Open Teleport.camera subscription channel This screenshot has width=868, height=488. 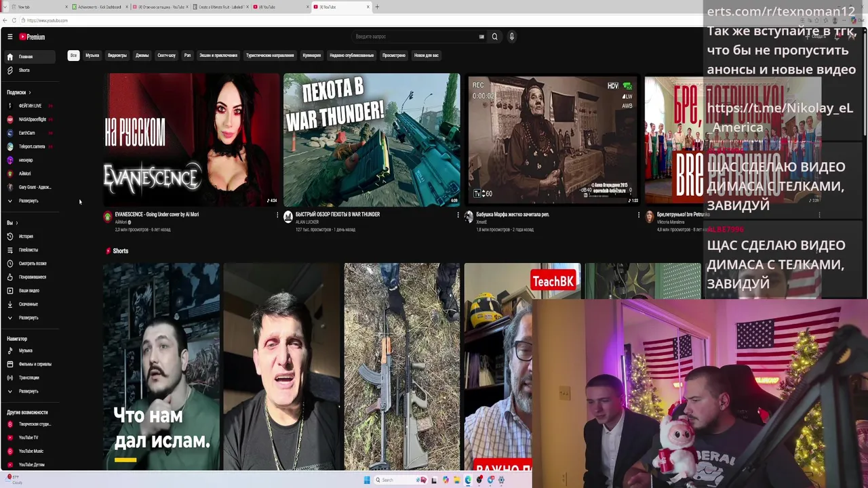tap(29, 146)
